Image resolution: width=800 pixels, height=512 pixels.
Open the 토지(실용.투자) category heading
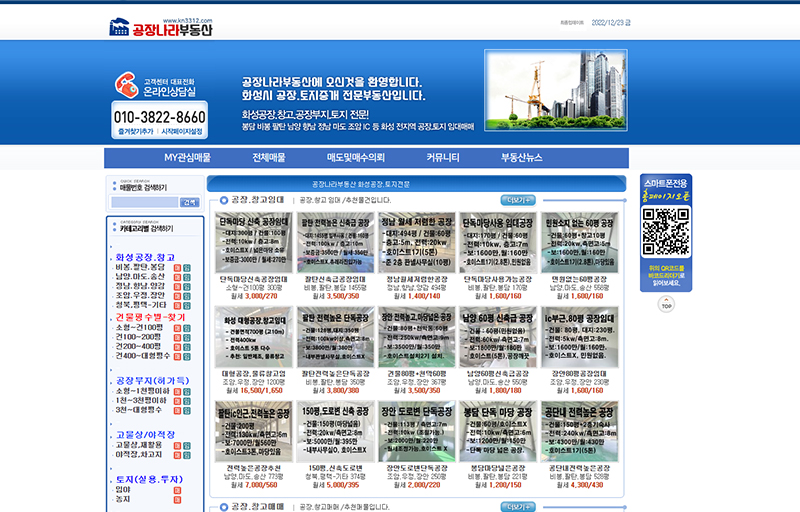[x=149, y=479]
